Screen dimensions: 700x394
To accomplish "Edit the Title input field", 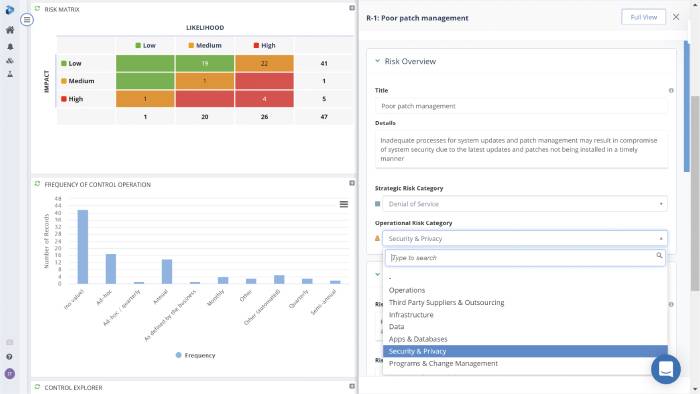I will (521, 106).
